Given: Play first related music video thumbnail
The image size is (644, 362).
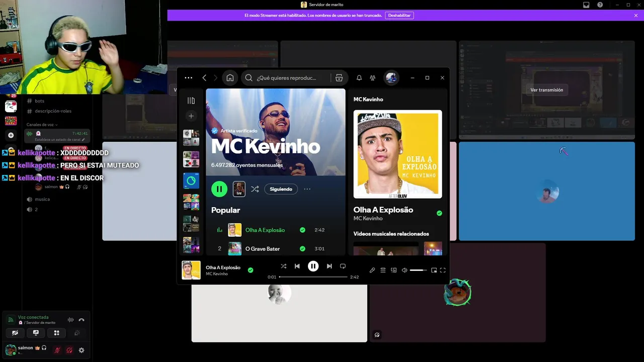Looking at the screenshot, I should 386,248.
